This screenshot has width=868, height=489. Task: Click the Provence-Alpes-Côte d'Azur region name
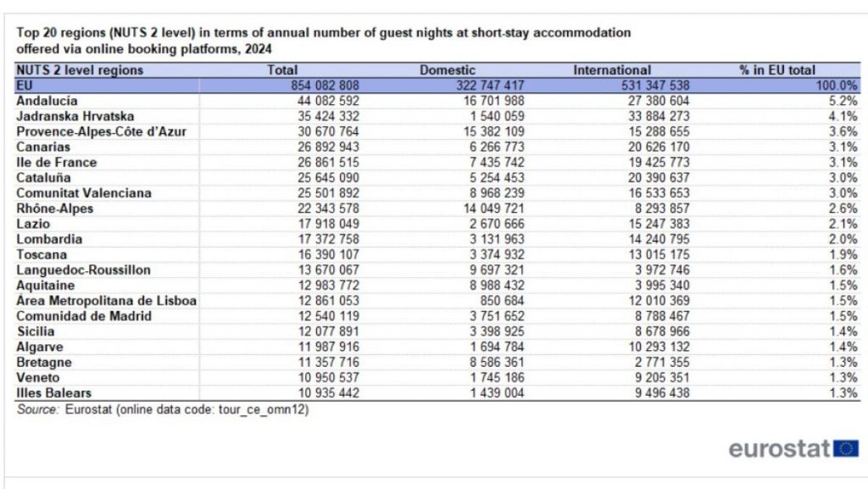(102, 131)
